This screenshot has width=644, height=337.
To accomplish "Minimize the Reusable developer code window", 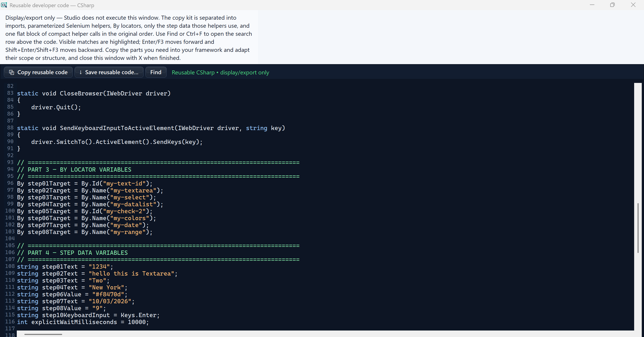I will 592,5.
